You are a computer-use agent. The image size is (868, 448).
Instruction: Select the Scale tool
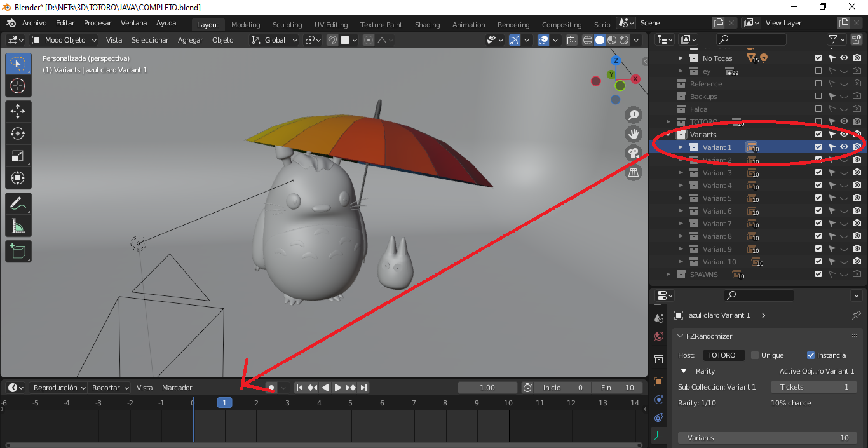(x=18, y=156)
